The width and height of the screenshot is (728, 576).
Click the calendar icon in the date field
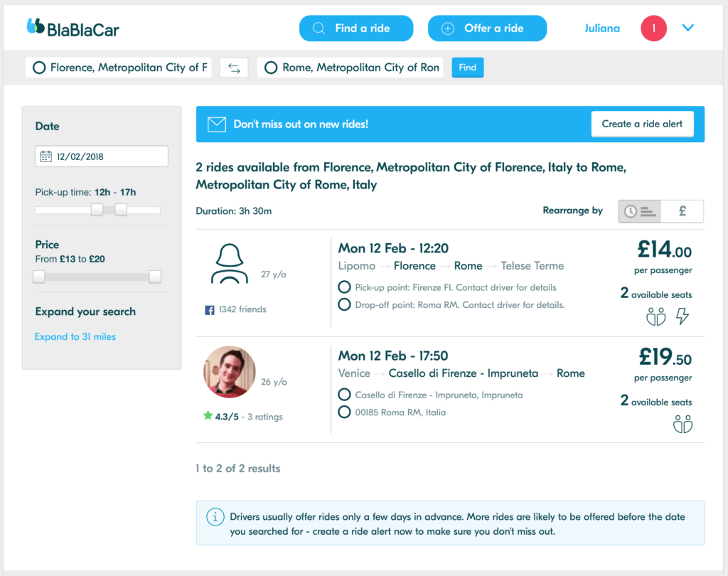pos(45,156)
